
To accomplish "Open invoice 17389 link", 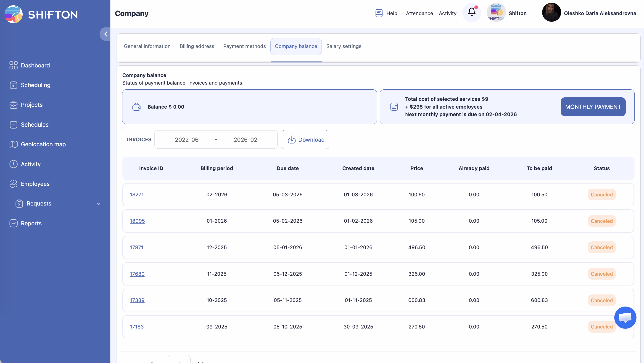I will 137,300.
